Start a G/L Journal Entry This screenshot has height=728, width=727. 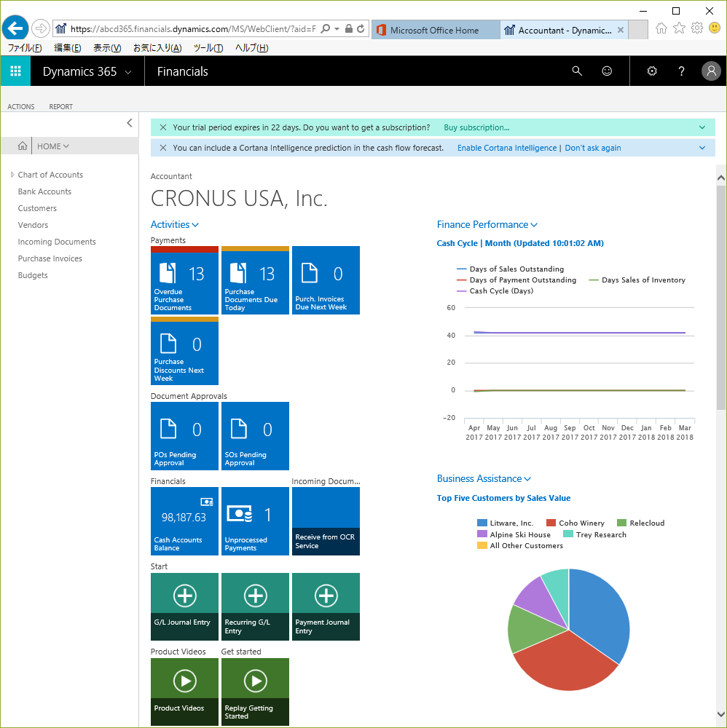[x=184, y=606]
